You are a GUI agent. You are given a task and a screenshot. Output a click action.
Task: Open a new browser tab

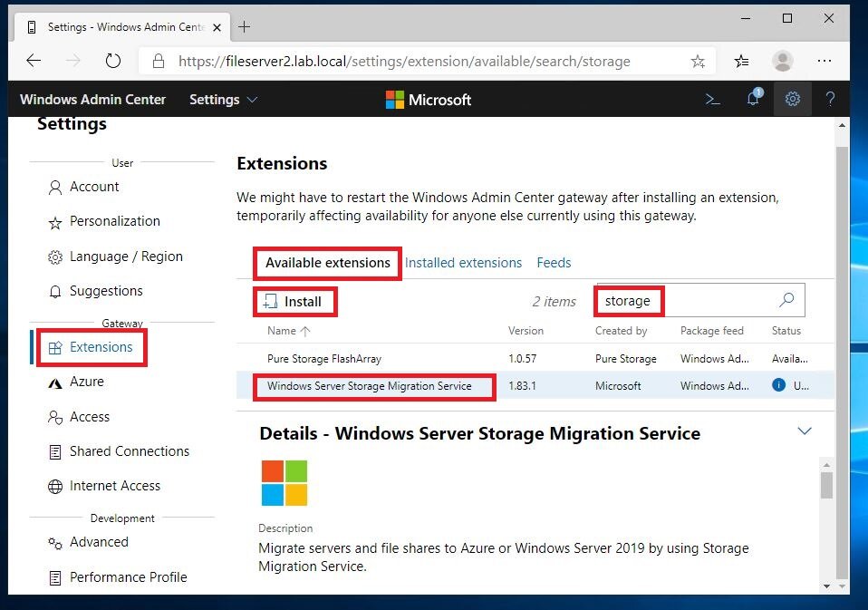[x=244, y=26]
